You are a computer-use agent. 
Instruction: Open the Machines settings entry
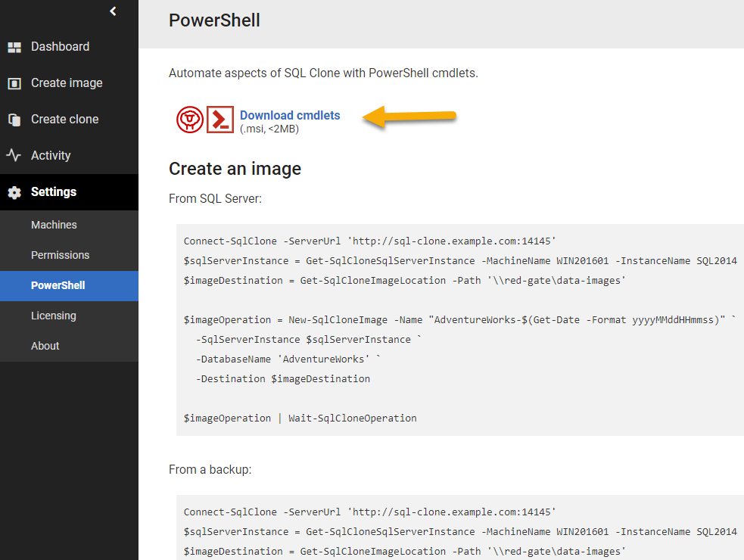(x=53, y=225)
